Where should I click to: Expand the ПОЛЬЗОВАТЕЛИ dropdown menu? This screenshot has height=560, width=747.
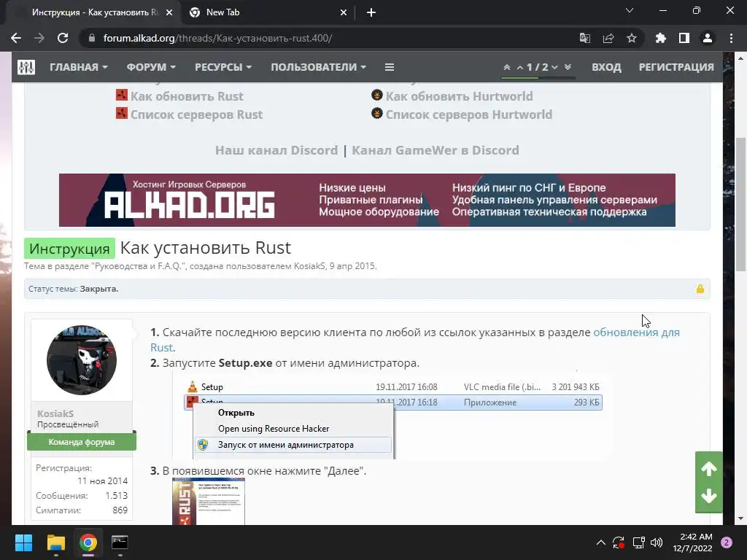pos(318,67)
